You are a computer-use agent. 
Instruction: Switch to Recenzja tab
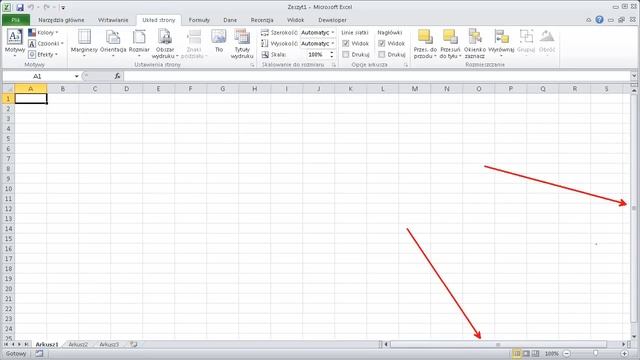(x=262, y=20)
